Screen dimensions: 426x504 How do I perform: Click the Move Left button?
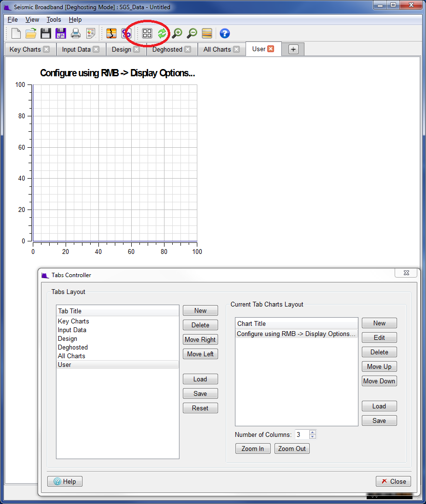[x=201, y=354]
